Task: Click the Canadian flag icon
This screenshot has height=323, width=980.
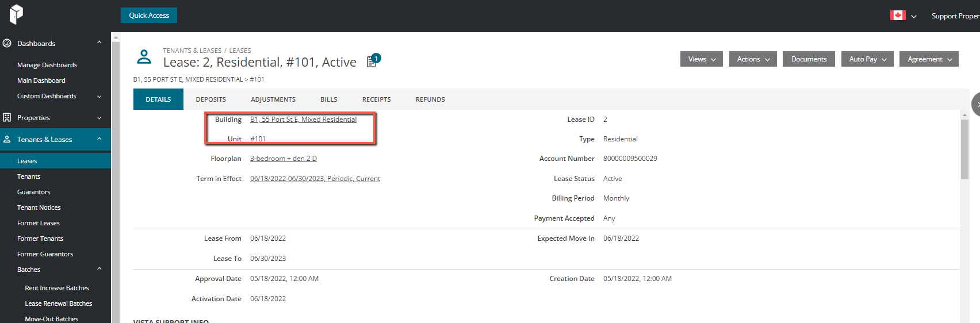Action: pyautogui.click(x=898, y=16)
